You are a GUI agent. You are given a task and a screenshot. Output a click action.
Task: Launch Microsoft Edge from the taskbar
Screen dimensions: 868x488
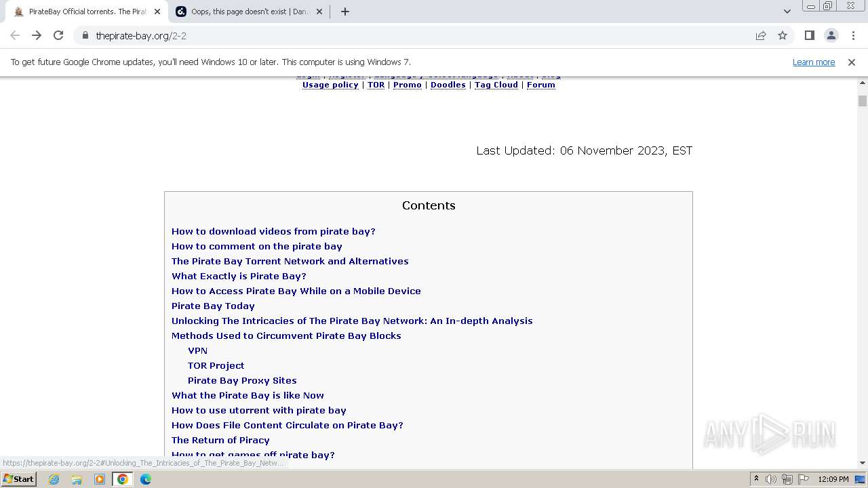(146, 479)
